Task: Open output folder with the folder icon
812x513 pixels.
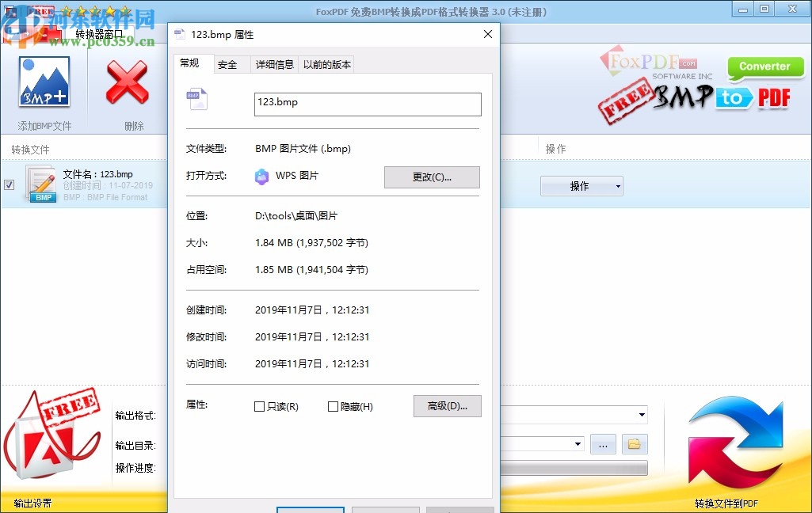Action: click(634, 444)
